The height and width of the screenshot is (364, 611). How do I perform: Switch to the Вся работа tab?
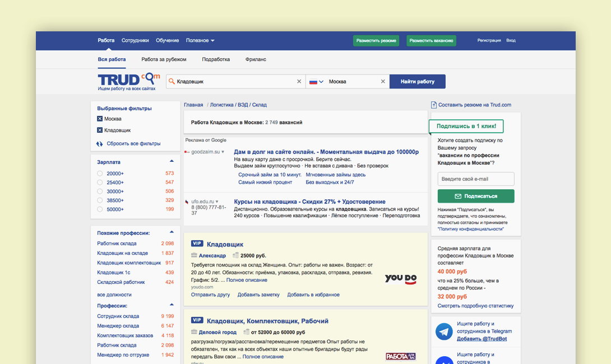pos(112,59)
